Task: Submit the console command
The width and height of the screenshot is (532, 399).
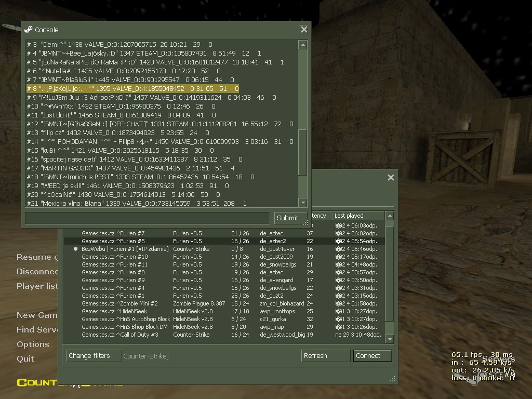Action: pyautogui.click(x=288, y=218)
